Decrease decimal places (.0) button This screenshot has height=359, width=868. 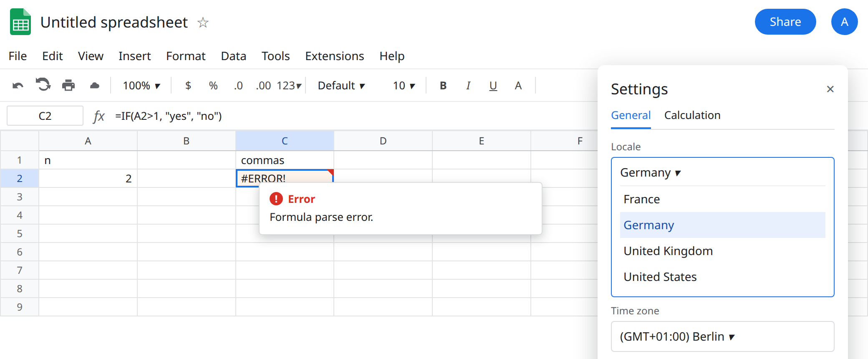pyautogui.click(x=238, y=86)
